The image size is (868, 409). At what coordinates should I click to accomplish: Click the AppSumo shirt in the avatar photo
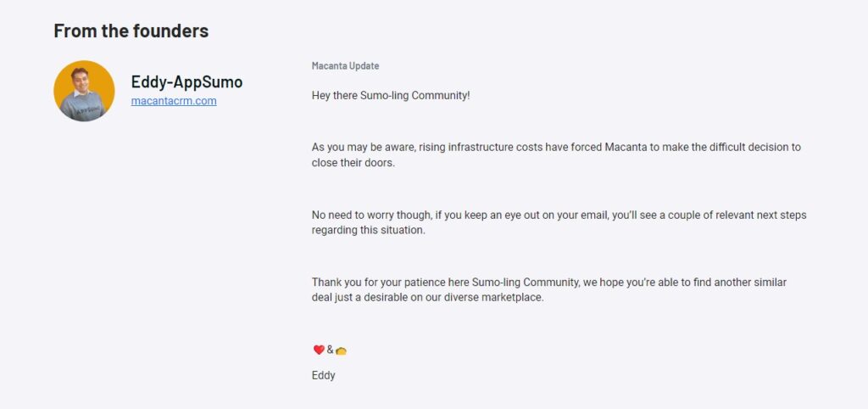coord(83,108)
